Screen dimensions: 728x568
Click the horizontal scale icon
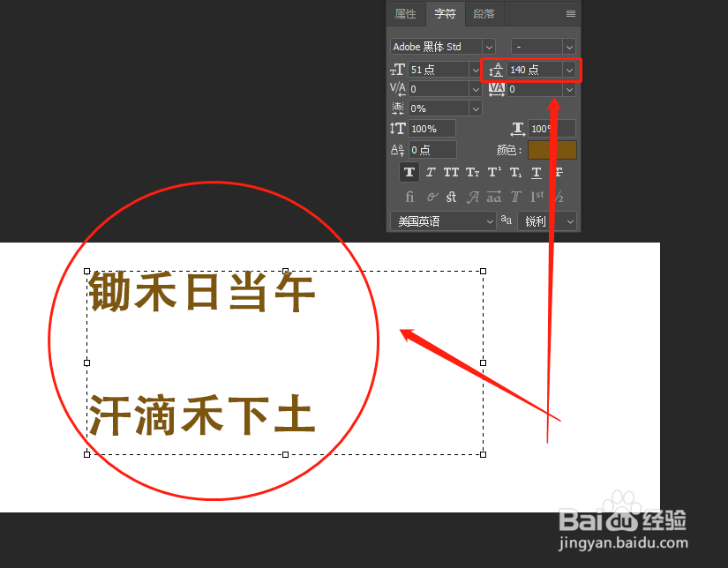(x=517, y=129)
